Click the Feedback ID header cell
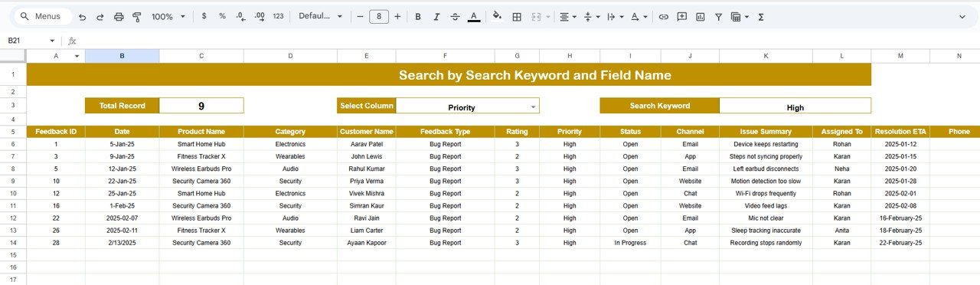 (56, 132)
